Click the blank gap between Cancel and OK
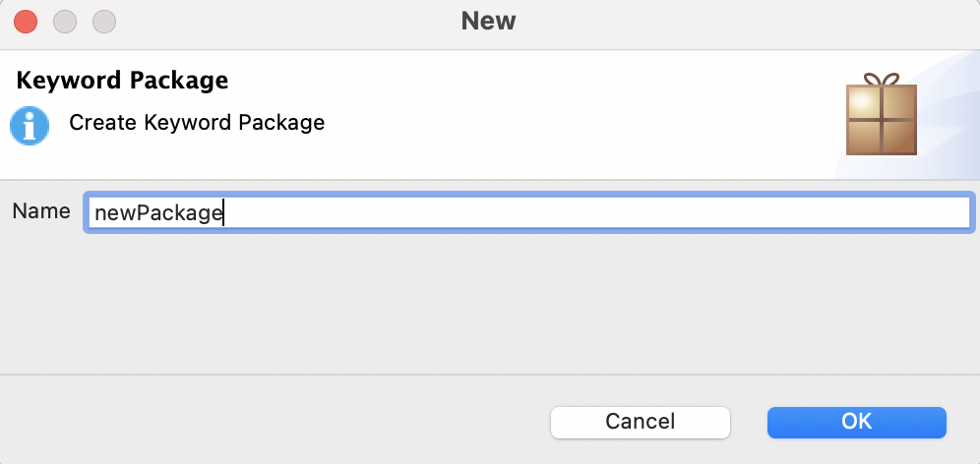 coord(749,421)
